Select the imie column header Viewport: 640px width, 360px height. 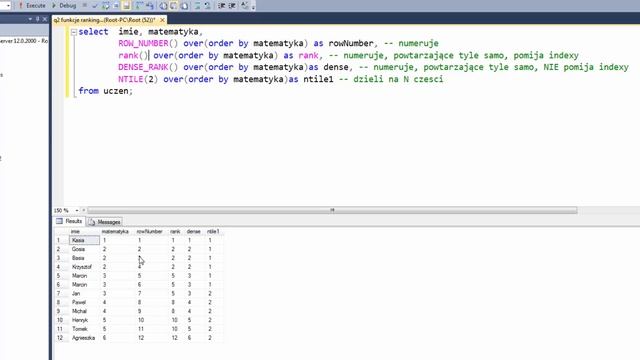(x=84, y=231)
